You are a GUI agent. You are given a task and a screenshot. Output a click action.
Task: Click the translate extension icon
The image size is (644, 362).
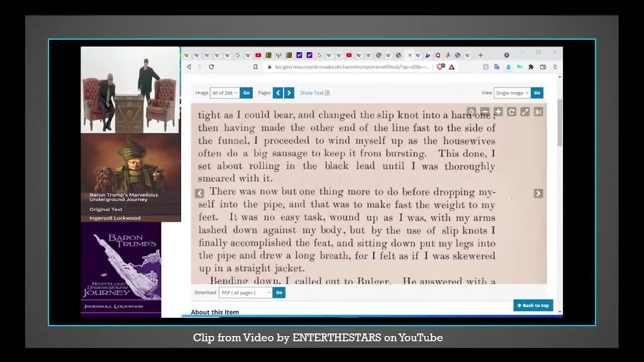(497, 67)
